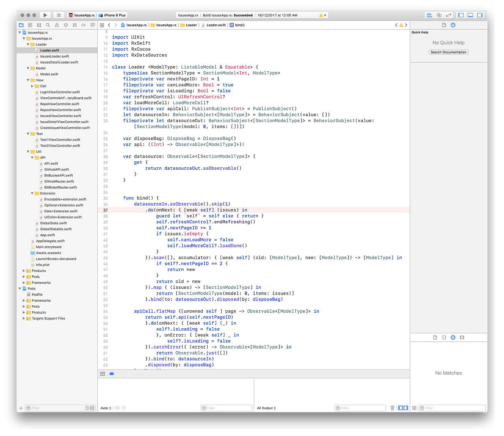Clear the console with trash icon
504x436 pixels.
(x=392, y=408)
